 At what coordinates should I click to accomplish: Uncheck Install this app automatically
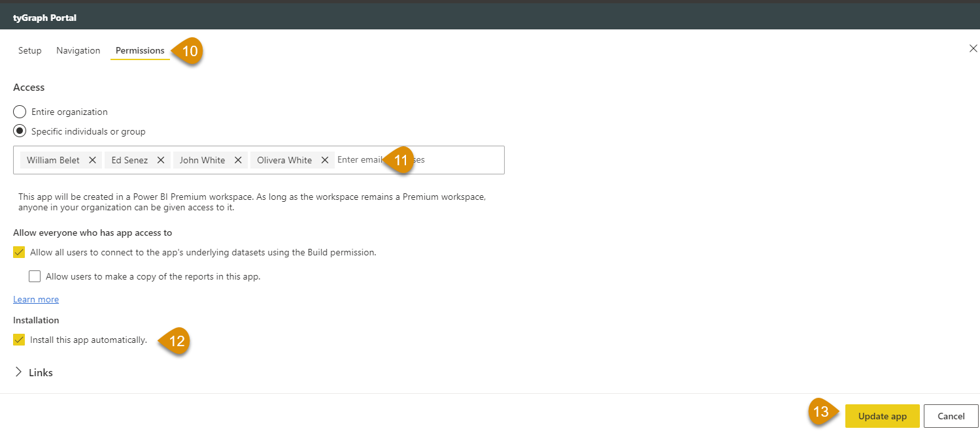[x=18, y=339]
